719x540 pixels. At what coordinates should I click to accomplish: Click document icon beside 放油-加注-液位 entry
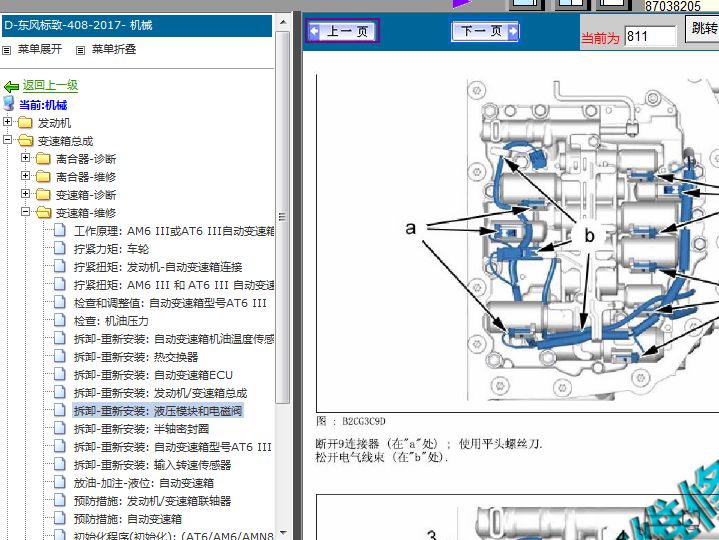(x=60, y=482)
